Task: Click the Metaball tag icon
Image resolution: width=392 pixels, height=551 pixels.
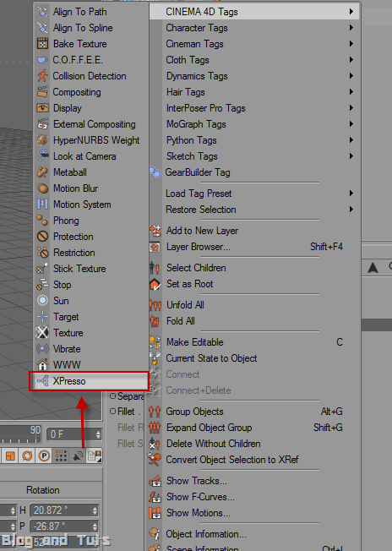Action: pos(42,172)
